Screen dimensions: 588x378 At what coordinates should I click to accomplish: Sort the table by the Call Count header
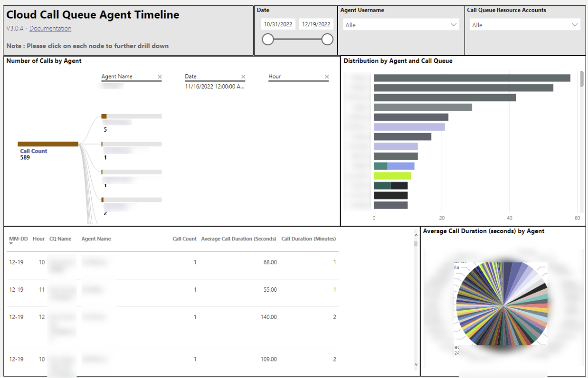pyautogui.click(x=184, y=239)
